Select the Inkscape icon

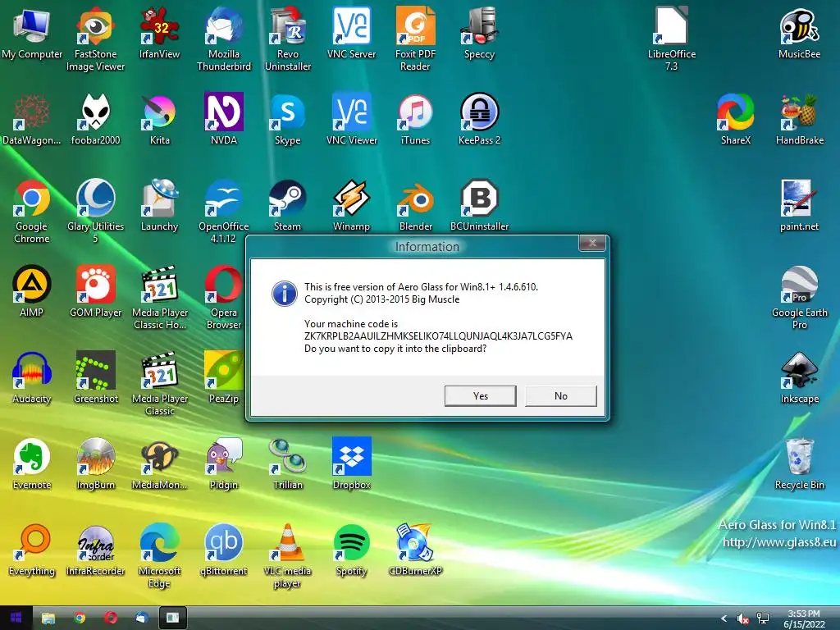[x=799, y=378]
